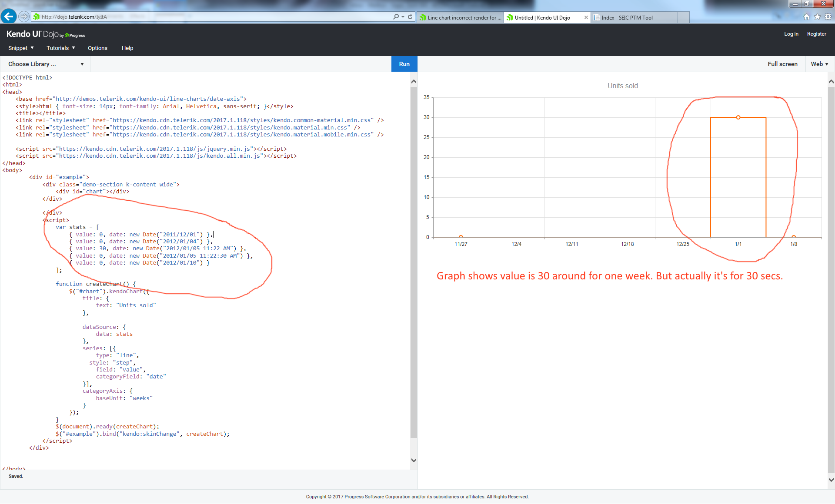
Task: Click the refresh icon in address bar
Action: coord(410,17)
